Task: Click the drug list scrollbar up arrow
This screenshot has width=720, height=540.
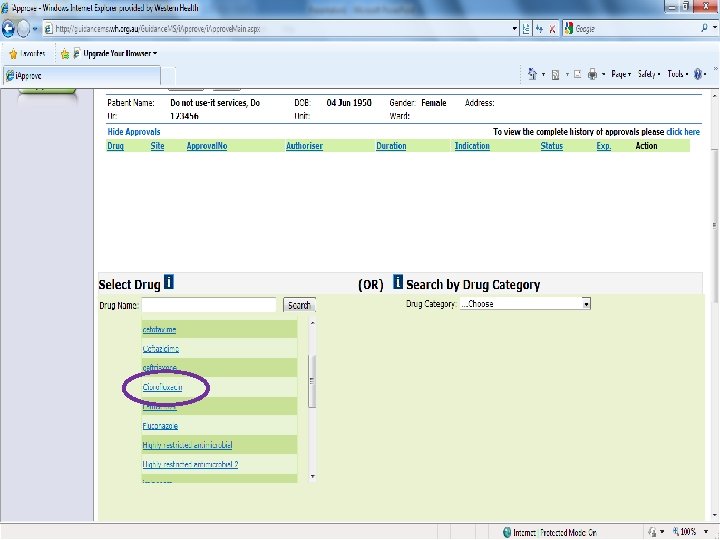Action: (x=312, y=323)
